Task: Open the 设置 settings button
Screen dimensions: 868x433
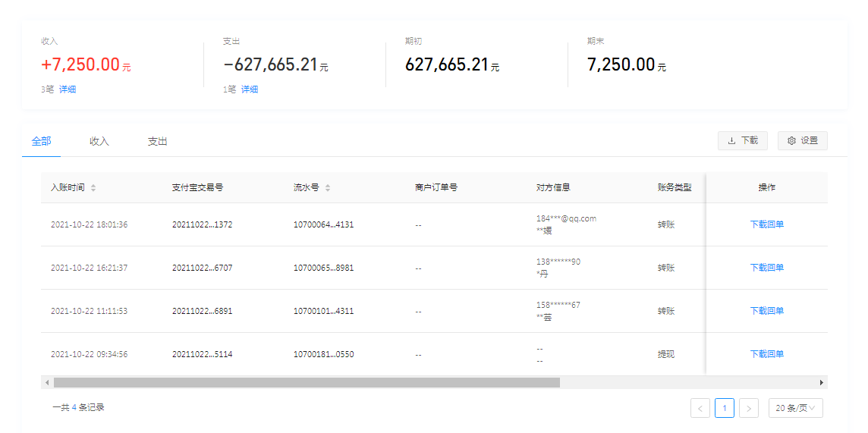Action: [x=802, y=140]
